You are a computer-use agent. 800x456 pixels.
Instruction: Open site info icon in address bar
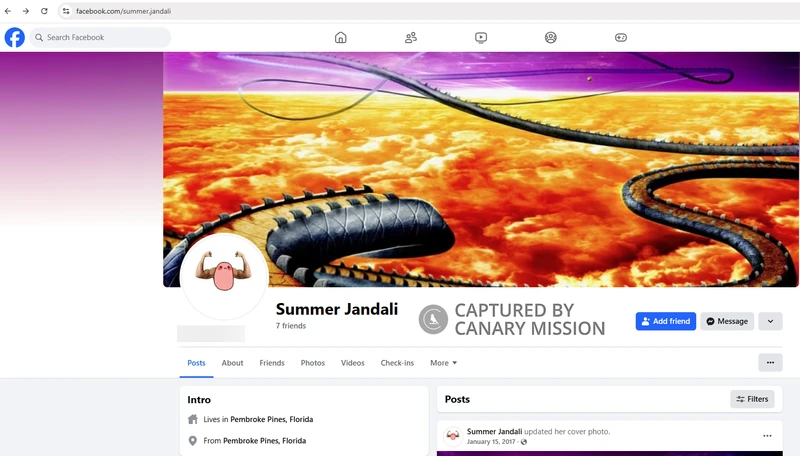(x=66, y=11)
